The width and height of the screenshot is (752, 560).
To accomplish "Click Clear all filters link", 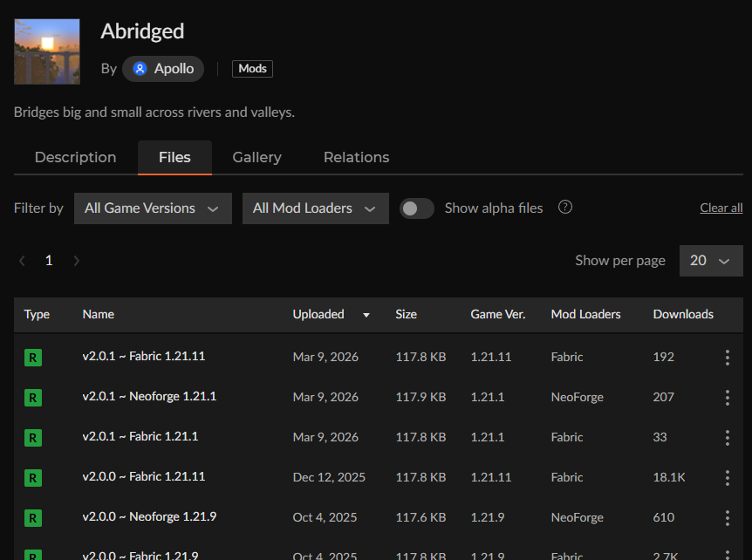I will point(721,208).
